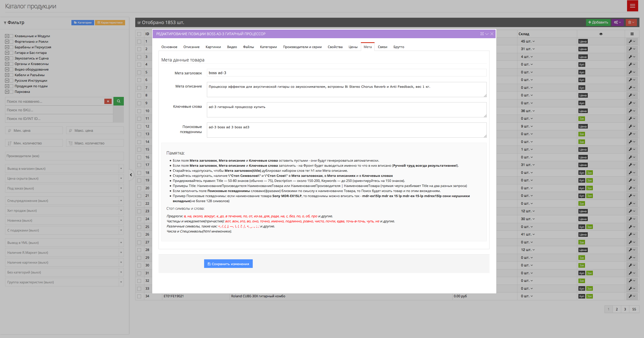Collapse the filter sidebar with the left arrow

(x=131, y=175)
